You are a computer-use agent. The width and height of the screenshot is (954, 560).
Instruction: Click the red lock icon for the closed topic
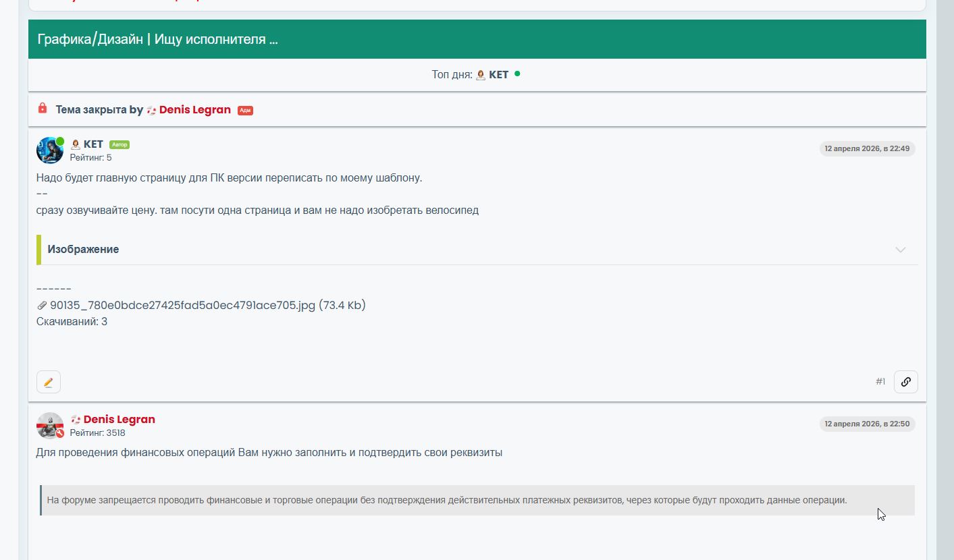tap(43, 108)
